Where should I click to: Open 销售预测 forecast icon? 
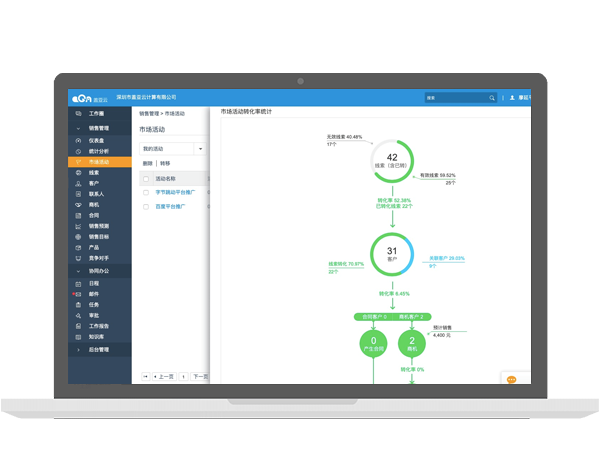(78, 226)
